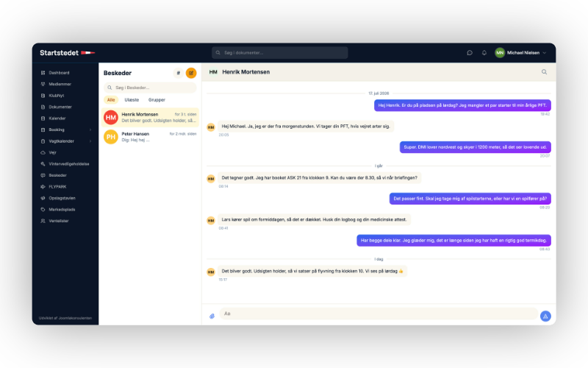Expand the Booking submenu chevron

click(90, 130)
